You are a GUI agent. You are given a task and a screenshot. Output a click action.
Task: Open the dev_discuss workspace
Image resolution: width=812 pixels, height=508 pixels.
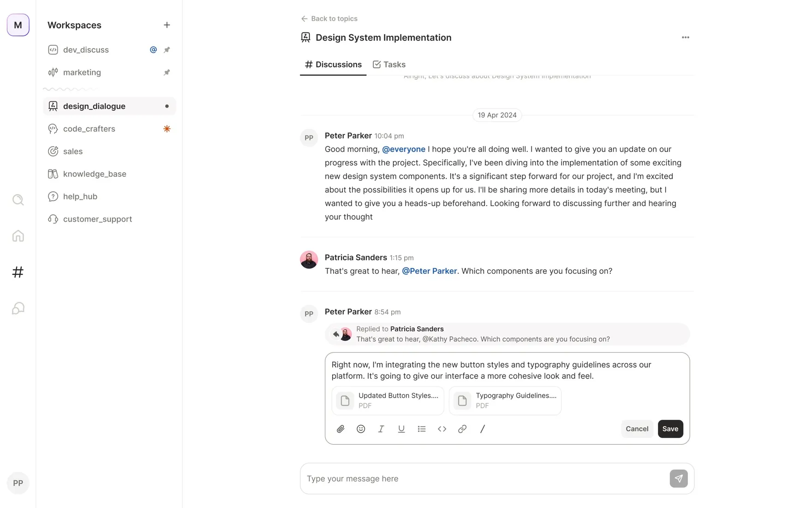[x=109, y=50]
